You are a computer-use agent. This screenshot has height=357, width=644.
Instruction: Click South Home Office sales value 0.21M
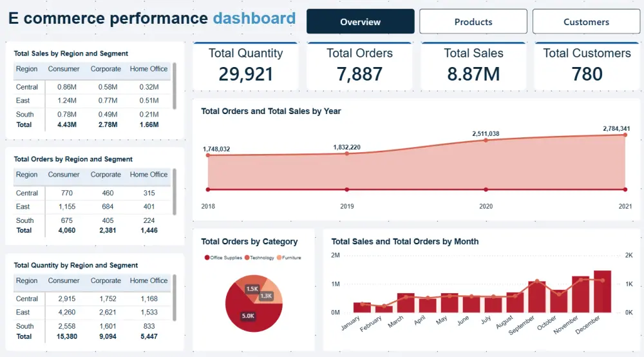tap(149, 114)
